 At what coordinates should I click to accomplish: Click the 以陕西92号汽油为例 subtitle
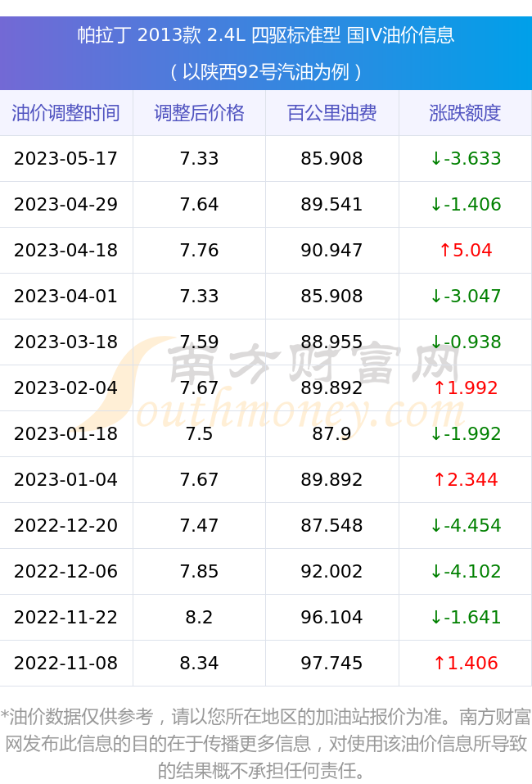pyautogui.click(x=266, y=72)
